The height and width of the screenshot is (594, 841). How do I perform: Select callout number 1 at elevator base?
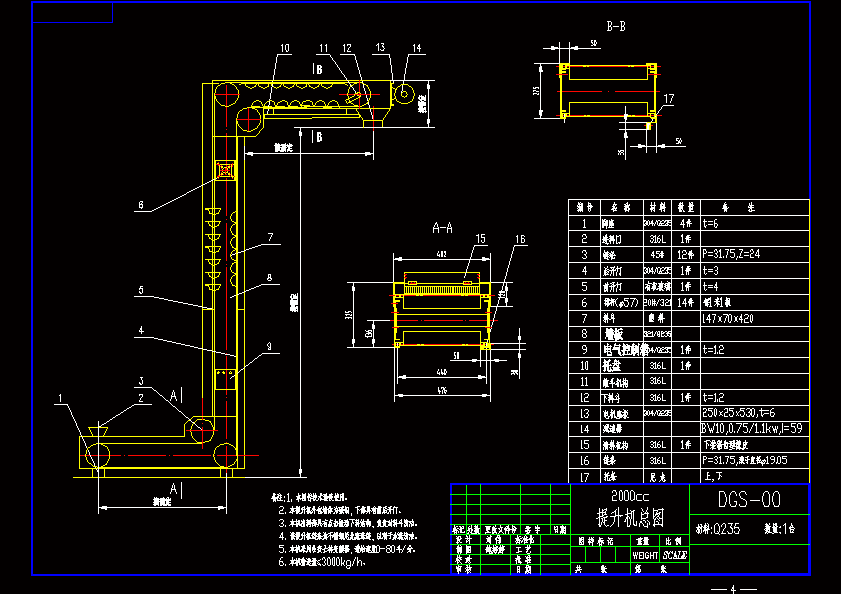[x=61, y=398]
